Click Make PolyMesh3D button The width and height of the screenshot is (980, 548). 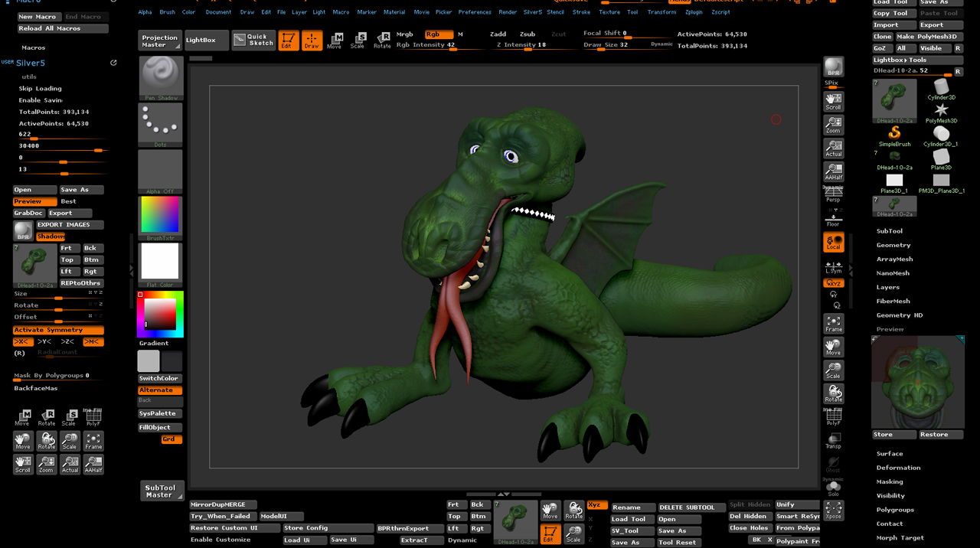point(929,37)
